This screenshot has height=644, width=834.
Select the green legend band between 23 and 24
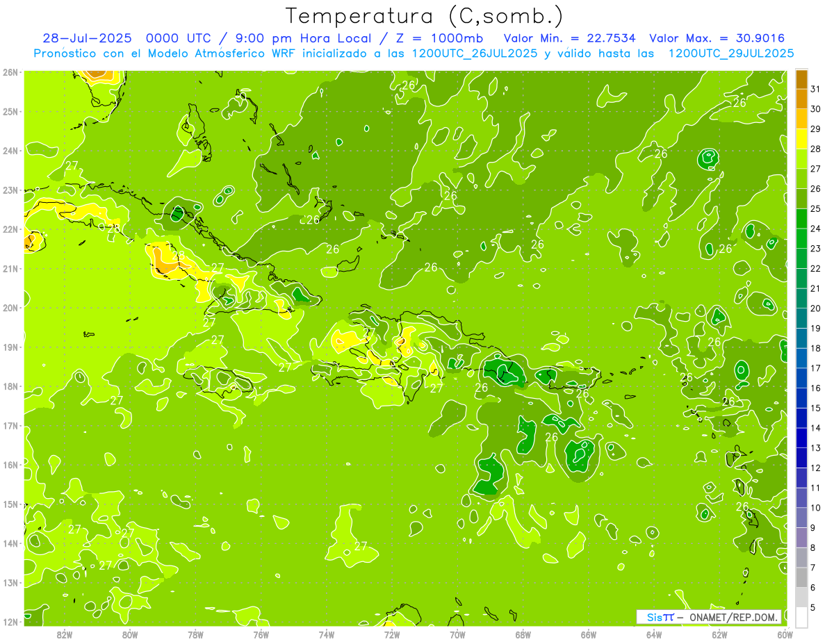pos(801,239)
